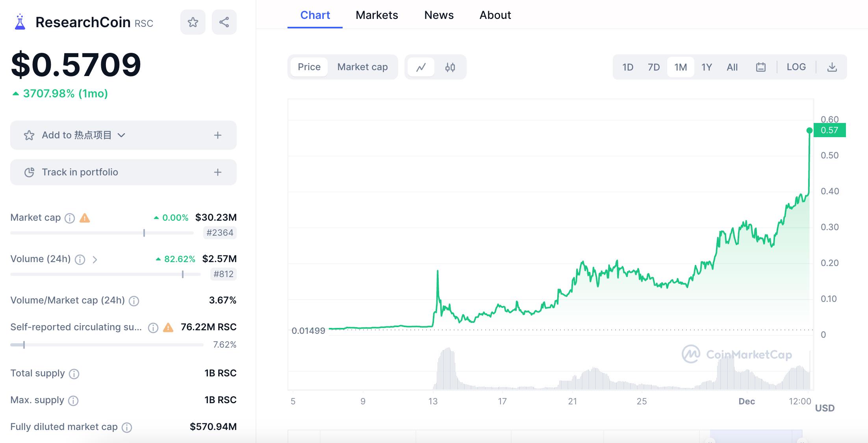Select the All time range button
This screenshot has width=868, height=443.
[x=732, y=67]
